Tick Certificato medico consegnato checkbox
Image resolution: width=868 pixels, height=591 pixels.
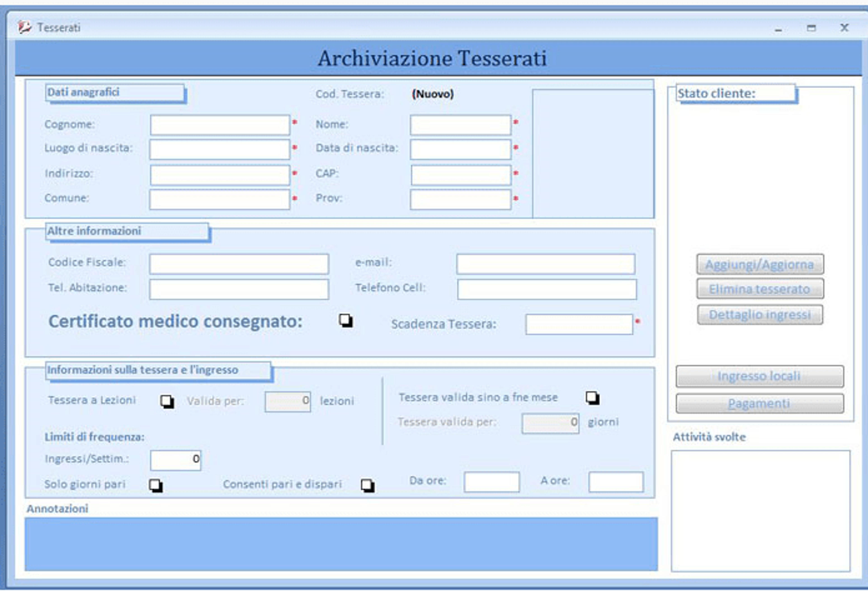tap(345, 320)
